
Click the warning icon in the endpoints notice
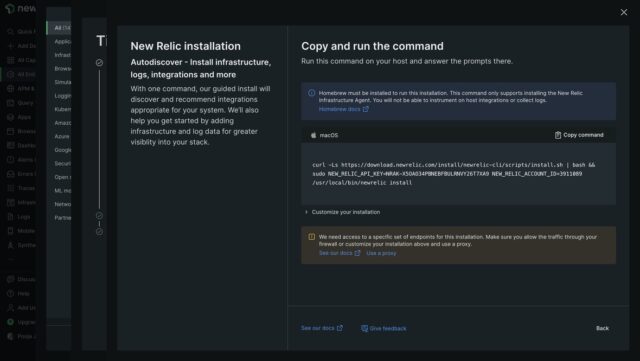coord(311,237)
